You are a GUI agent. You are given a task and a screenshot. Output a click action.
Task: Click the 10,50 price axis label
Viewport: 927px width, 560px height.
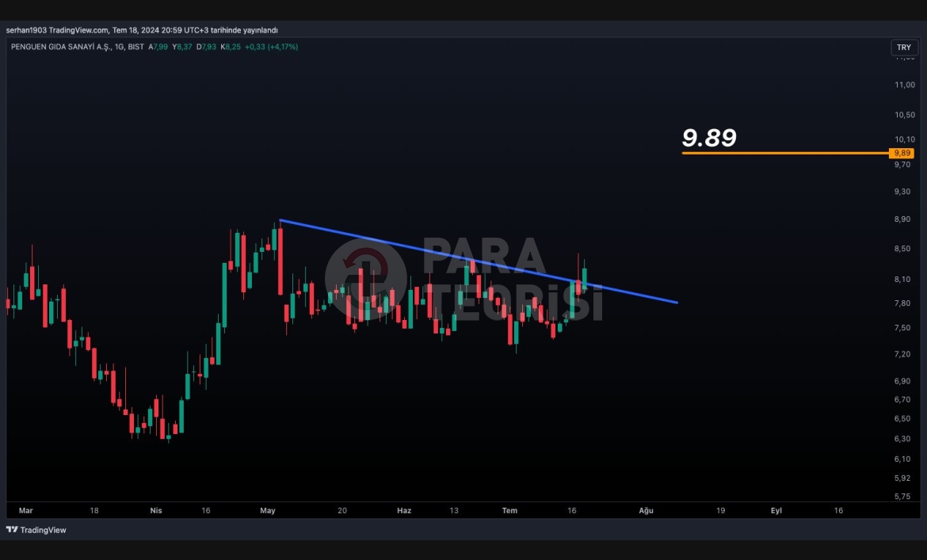[905, 115]
